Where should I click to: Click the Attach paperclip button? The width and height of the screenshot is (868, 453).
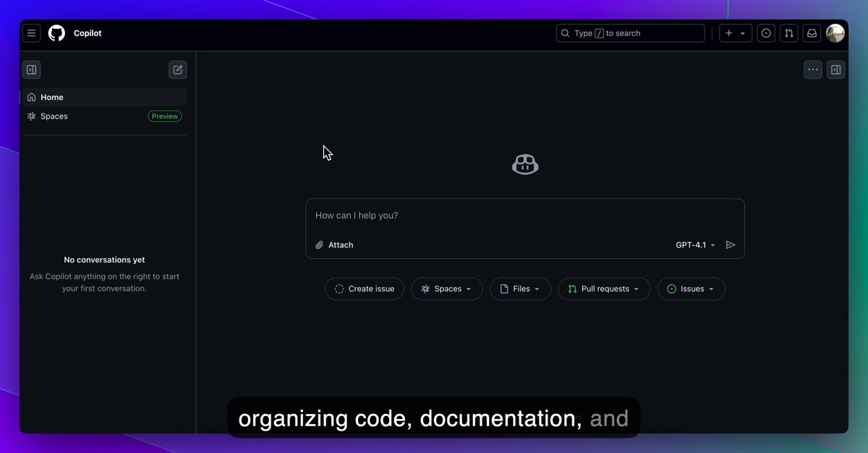(334, 245)
